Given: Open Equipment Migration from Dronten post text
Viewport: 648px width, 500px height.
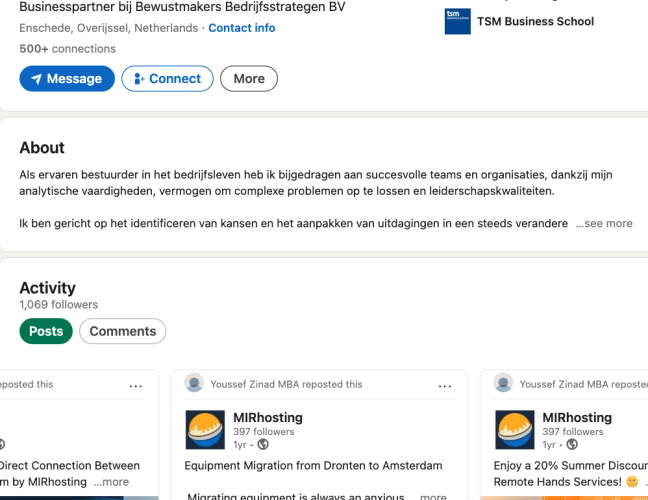Looking at the screenshot, I should click(x=313, y=466).
